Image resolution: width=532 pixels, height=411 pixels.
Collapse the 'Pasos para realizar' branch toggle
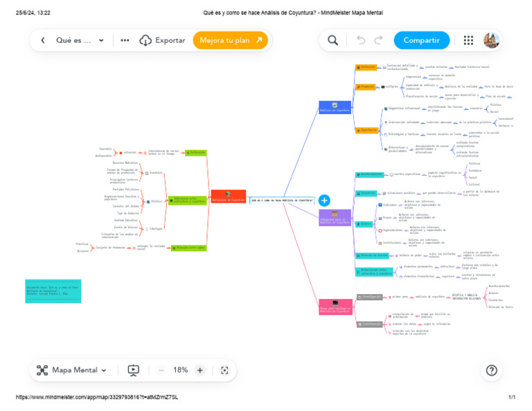pos(354,307)
